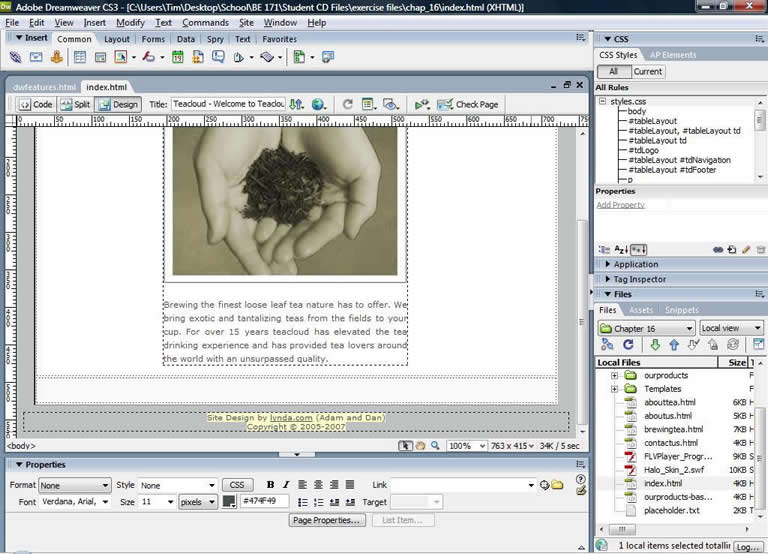Click the Page Properties button
Screen dimensions: 768x554
point(326,520)
